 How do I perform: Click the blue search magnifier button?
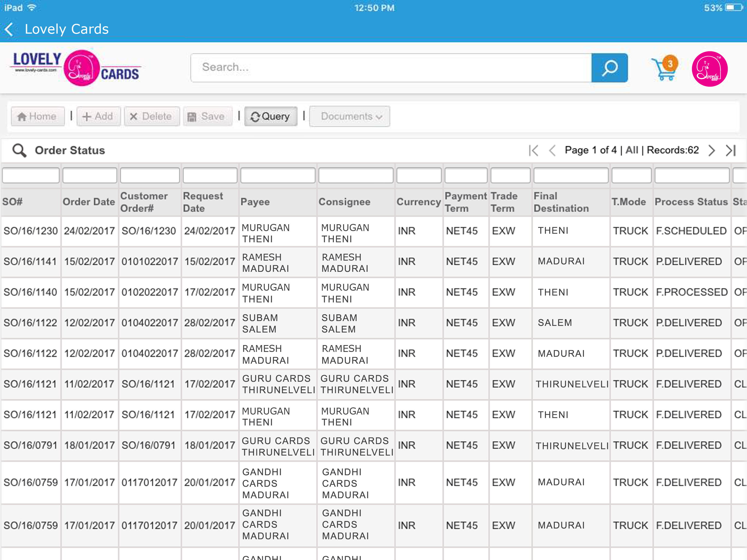(x=609, y=68)
